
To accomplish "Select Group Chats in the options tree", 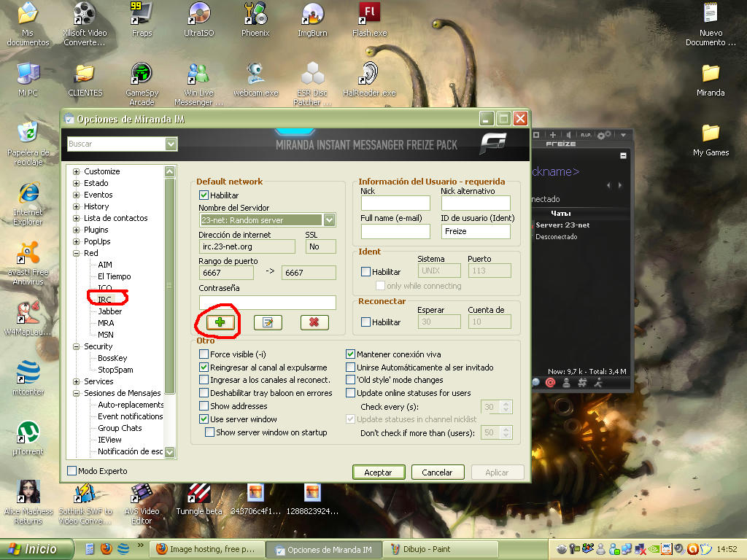I will [120, 428].
